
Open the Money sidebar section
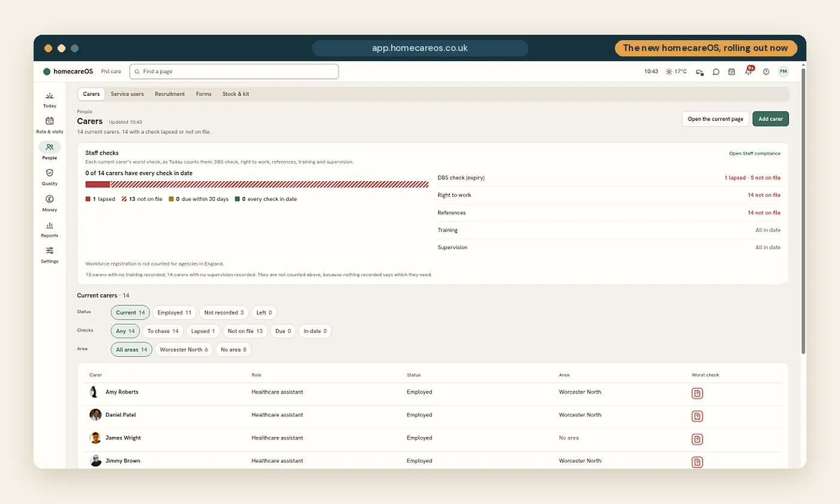(x=49, y=203)
